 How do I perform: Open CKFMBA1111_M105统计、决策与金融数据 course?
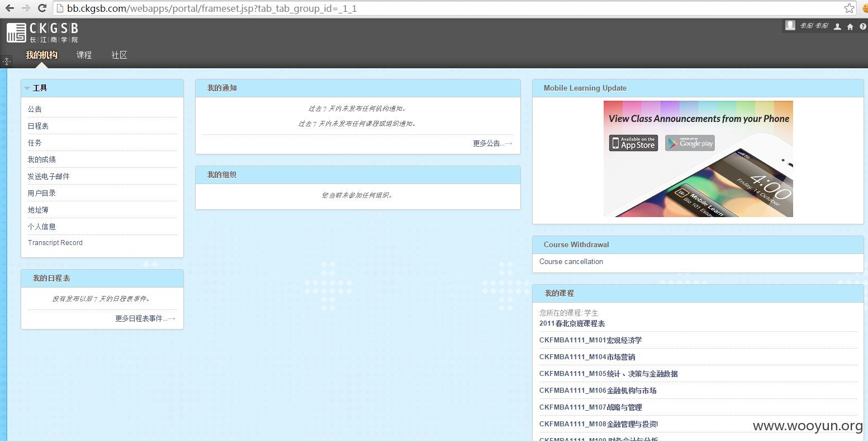(x=609, y=374)
